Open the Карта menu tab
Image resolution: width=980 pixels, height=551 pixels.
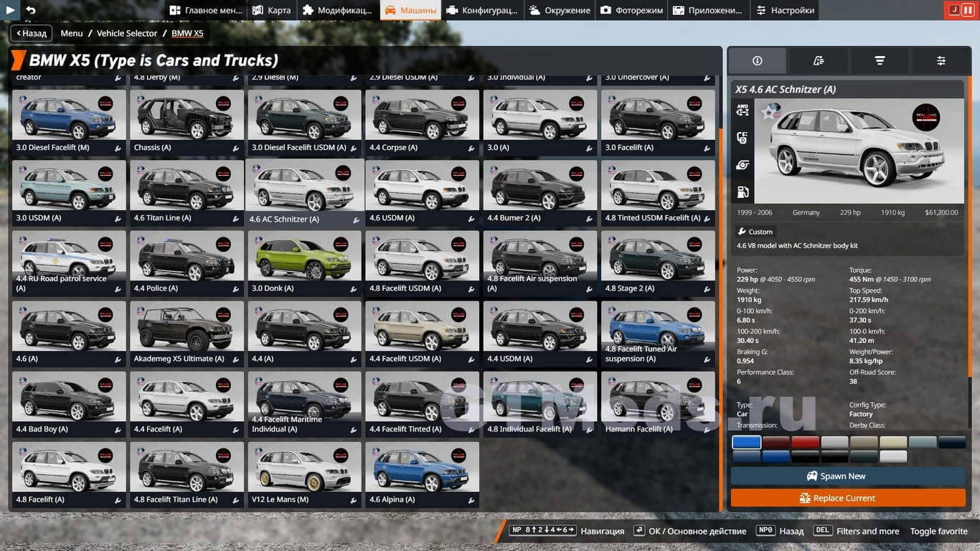[x=272, y=10]
